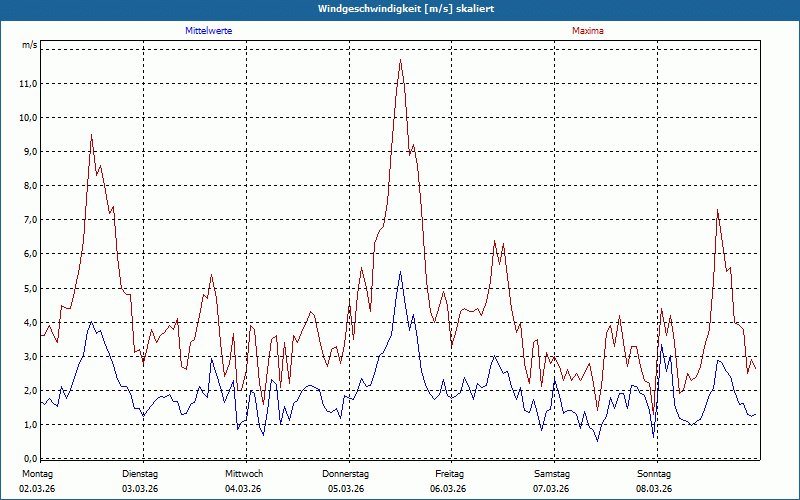
Task: Click the chart title Windgeschwindigkeit skaliert
Action: tap(406, 9)
